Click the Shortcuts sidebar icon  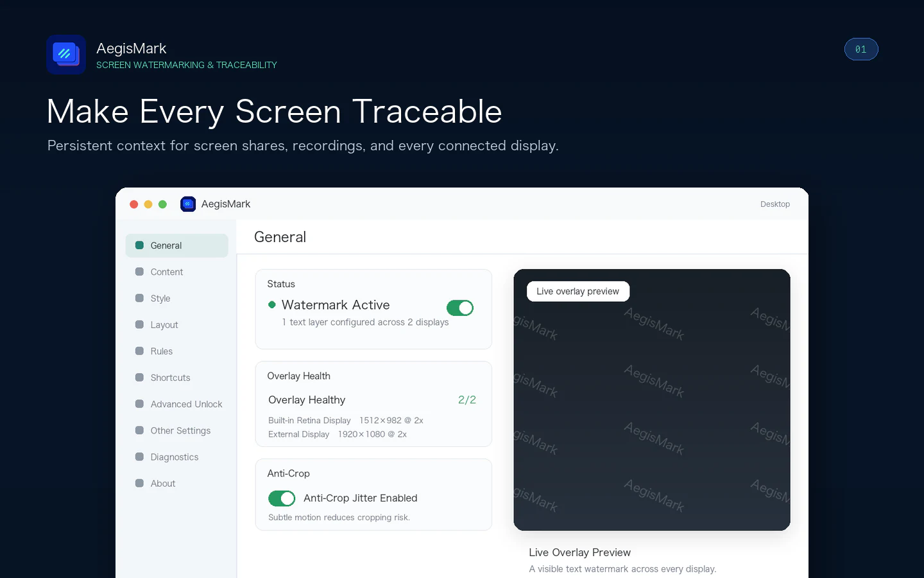pos(139,377)
